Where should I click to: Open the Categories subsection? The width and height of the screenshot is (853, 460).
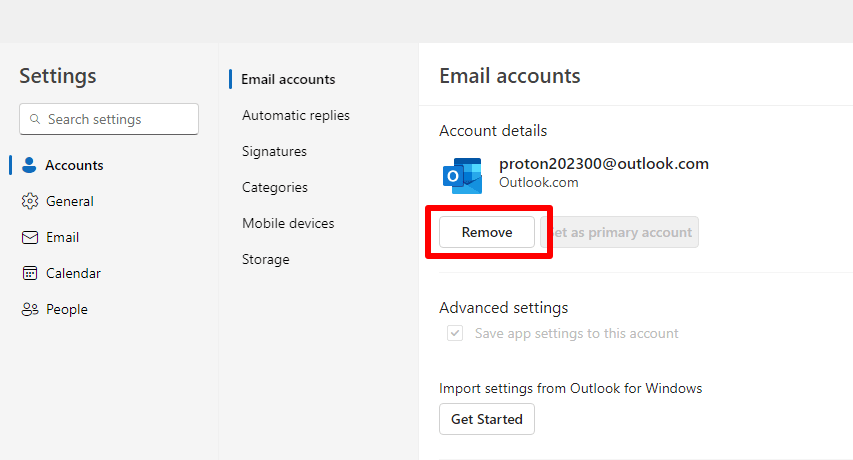(x=275, y=187)
